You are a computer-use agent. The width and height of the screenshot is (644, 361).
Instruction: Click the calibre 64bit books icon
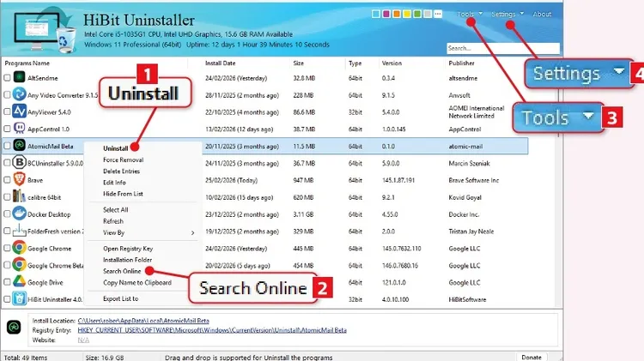[x=19, y=196]
